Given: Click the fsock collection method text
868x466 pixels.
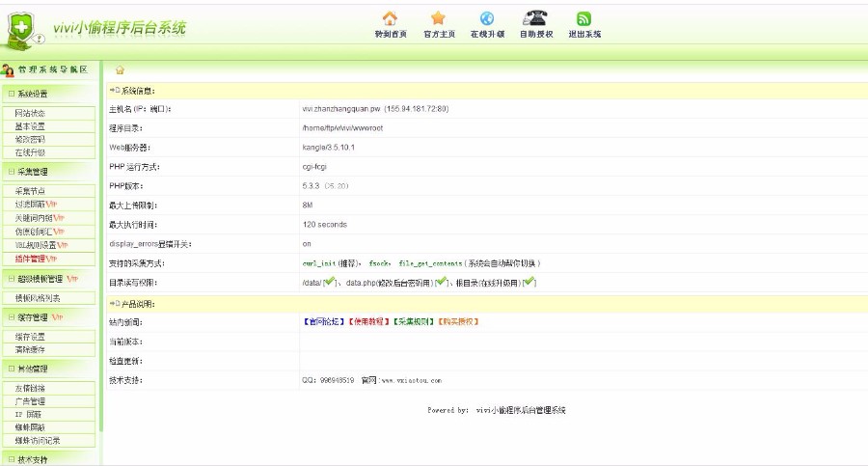Looking at the screenshot, I should (x=378, y=263).
